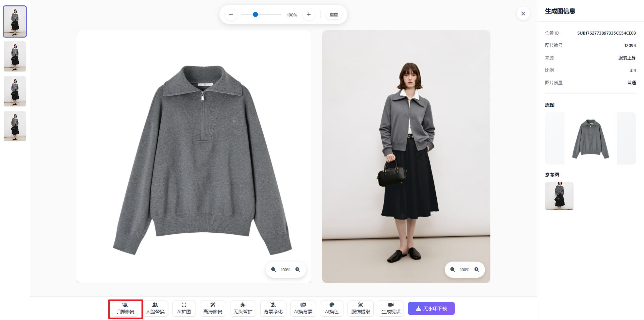The image size is (644, 320).
Task: Zoom in on the model photo
Action: [477, 270]
